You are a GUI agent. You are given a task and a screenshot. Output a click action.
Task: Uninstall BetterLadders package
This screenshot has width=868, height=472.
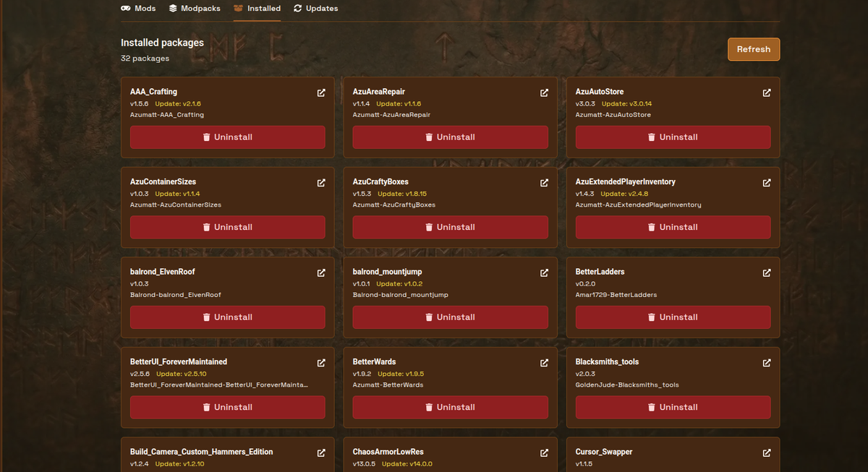coord(673,317)
